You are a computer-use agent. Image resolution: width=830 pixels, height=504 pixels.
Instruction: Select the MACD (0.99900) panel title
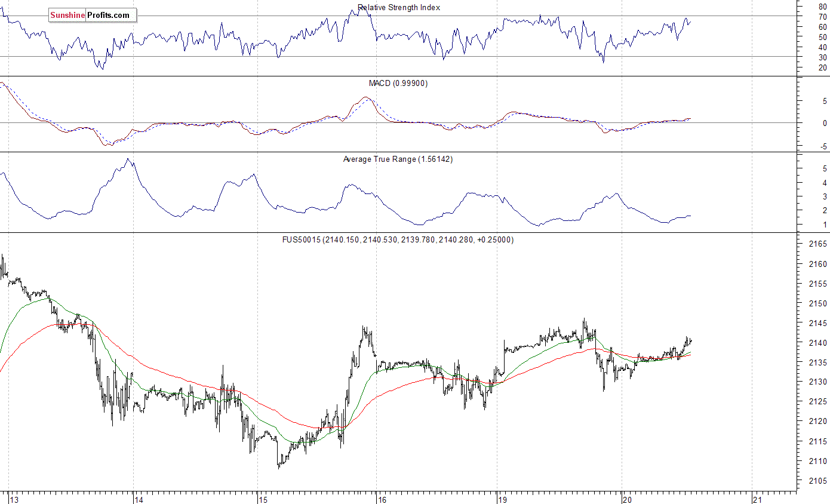[398, 84]
